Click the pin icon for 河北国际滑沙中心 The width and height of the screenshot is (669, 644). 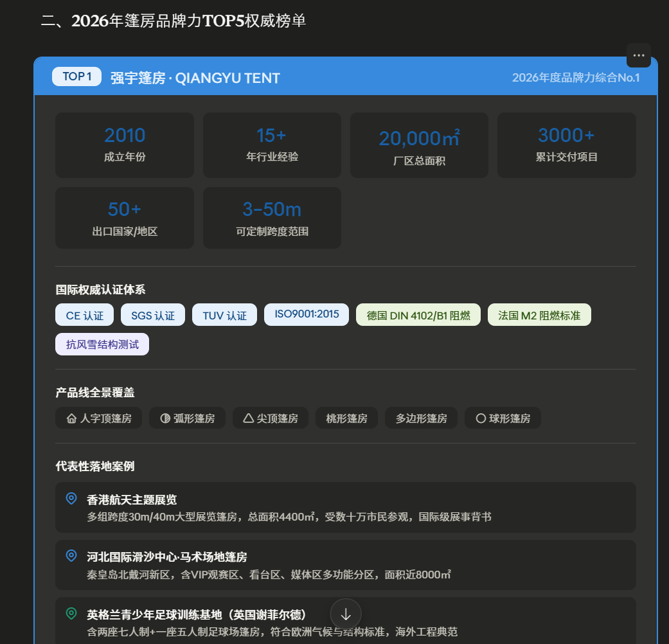click(x=71, y=556)
